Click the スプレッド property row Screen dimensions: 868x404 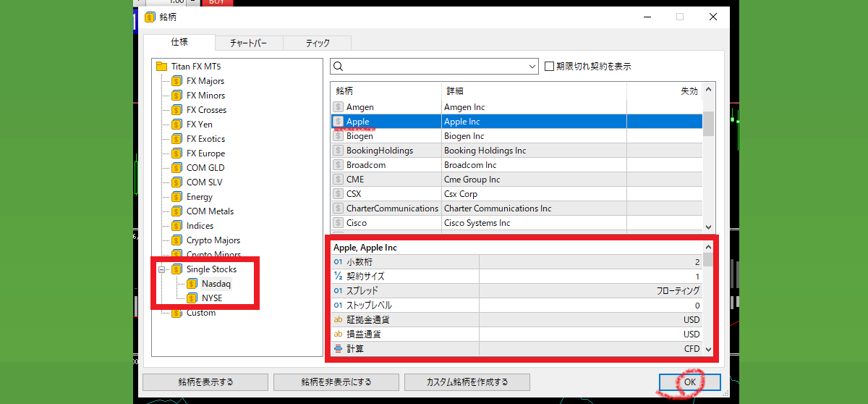pyautogui.click(x=516, y=291)
